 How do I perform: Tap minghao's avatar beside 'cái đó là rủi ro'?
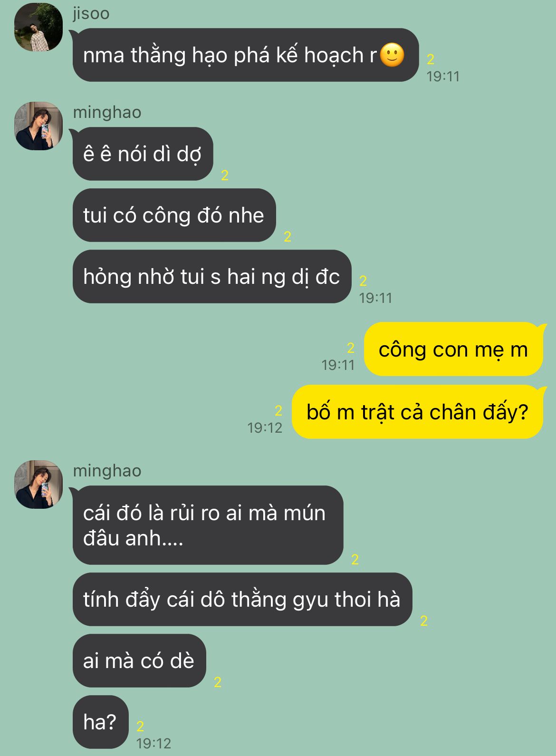(38, 484)
